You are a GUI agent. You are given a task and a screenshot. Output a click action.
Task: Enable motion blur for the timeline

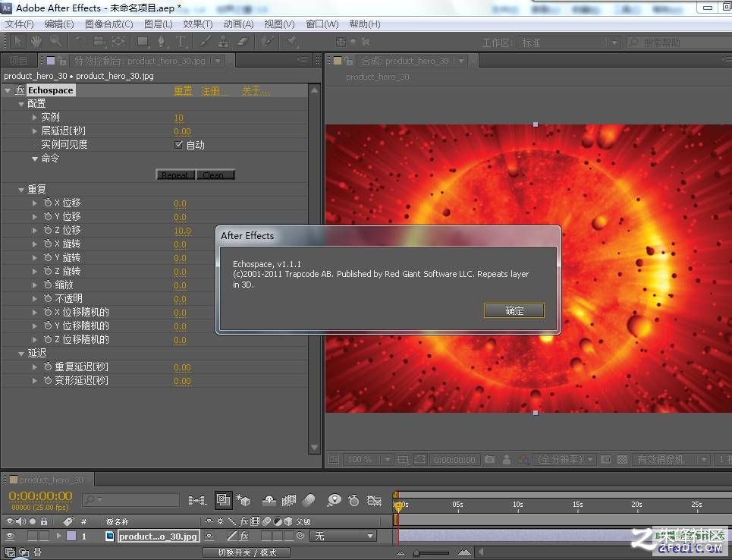(x=309, y=500)
